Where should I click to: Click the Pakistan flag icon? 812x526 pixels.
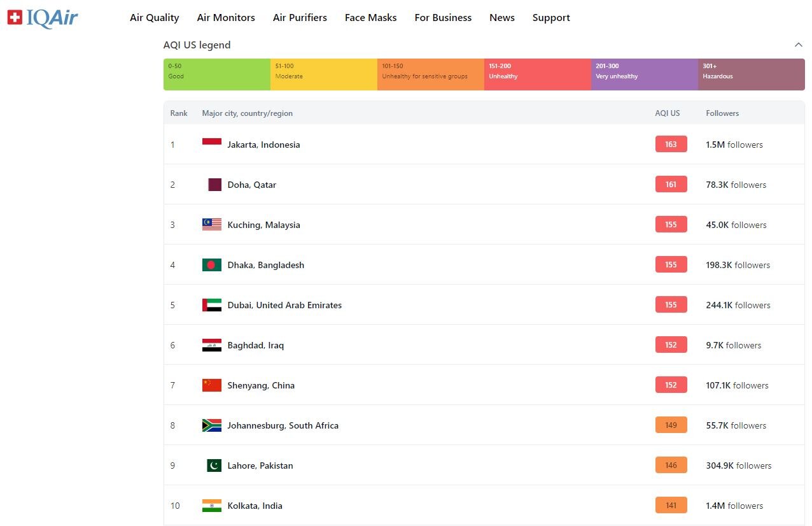[214, 466]
